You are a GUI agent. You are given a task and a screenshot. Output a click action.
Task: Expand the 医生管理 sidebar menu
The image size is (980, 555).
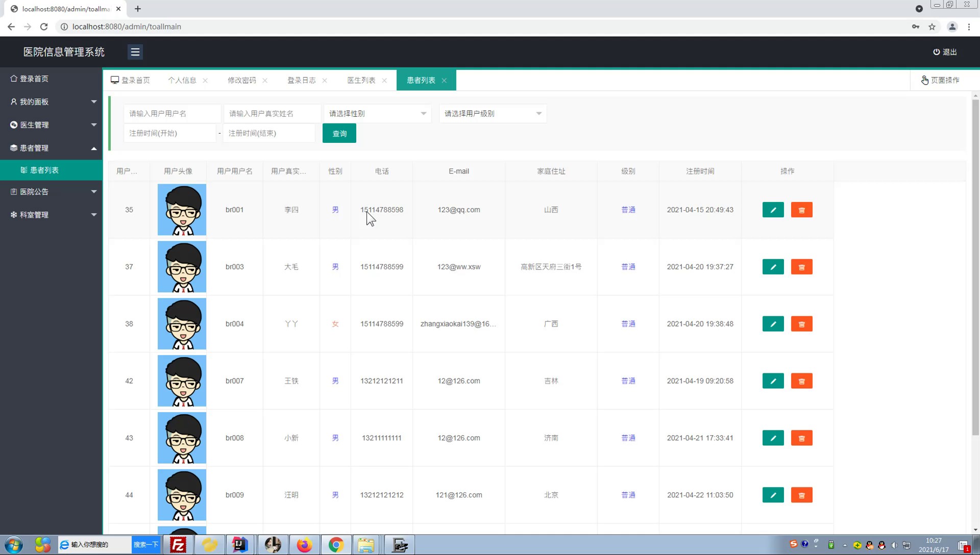click(51, 125)
